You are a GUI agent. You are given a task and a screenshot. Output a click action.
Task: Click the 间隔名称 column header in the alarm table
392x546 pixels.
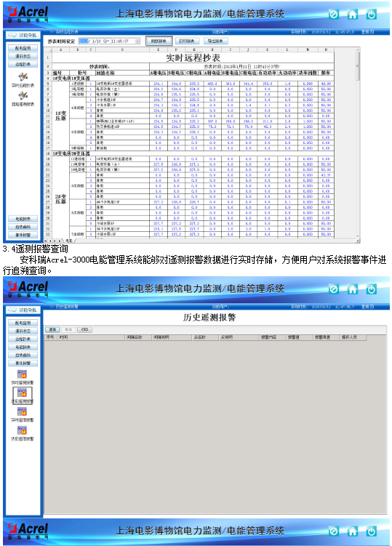[x=138, y=337]
